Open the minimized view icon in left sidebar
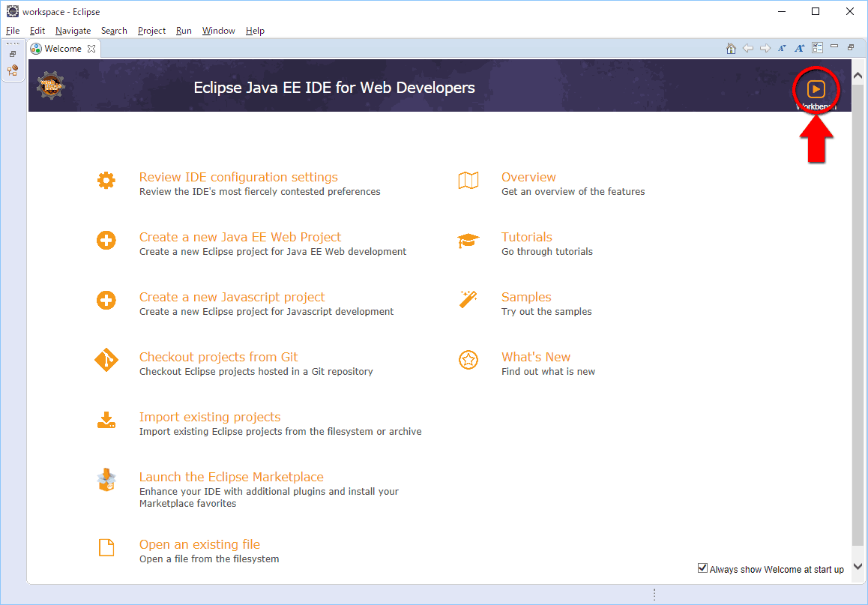 tap(13, 70)
